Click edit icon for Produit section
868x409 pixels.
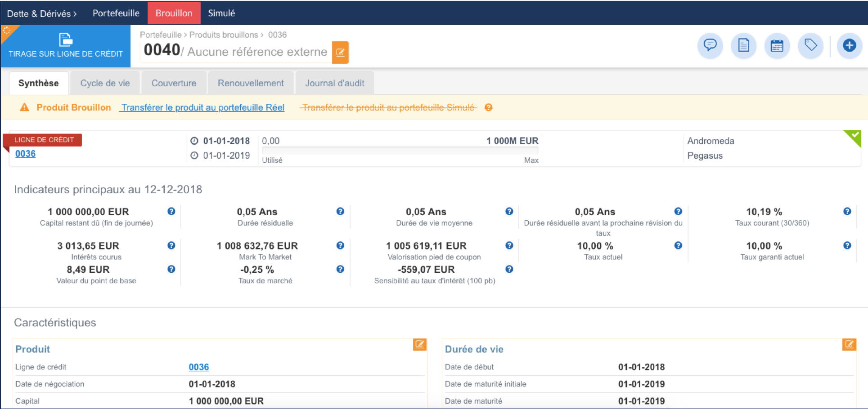pyautogui.click(x=419, y=345)
